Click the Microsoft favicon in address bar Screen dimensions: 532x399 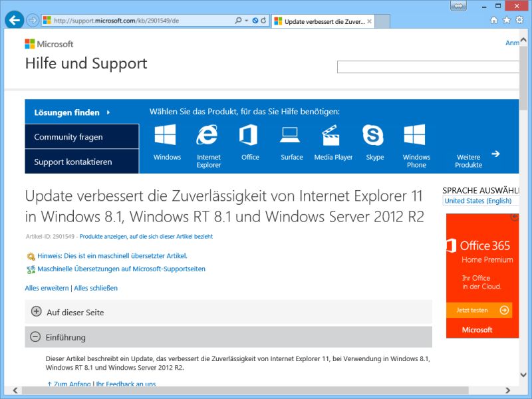pyautogui.click(x=47, y=21)
